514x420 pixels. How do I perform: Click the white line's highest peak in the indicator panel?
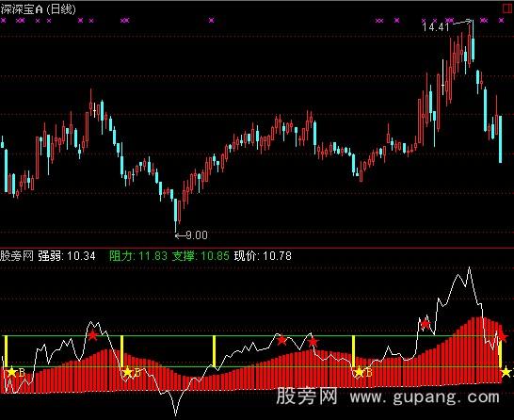470,267
